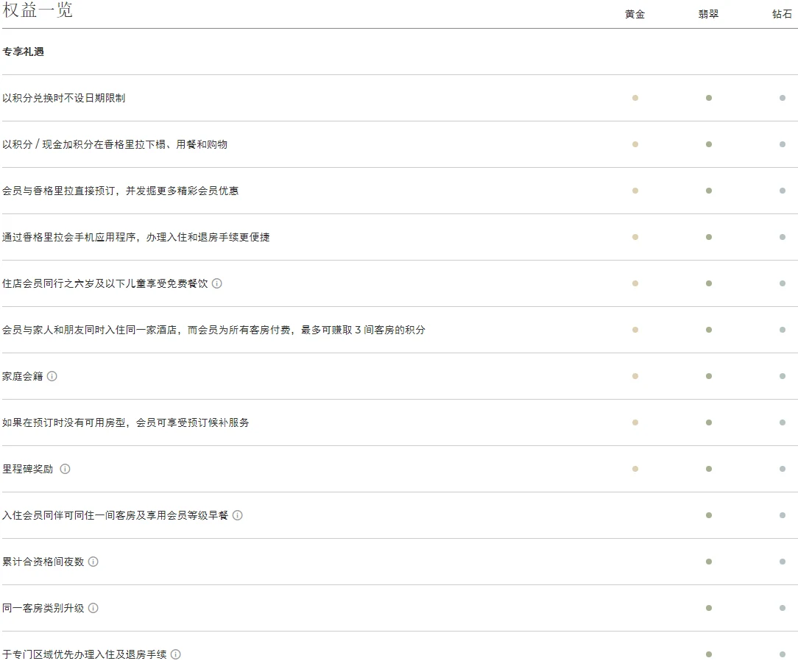Select the 翡翠 tier column header
Viewport: 798px width, 672px height.
pos(708,14)
